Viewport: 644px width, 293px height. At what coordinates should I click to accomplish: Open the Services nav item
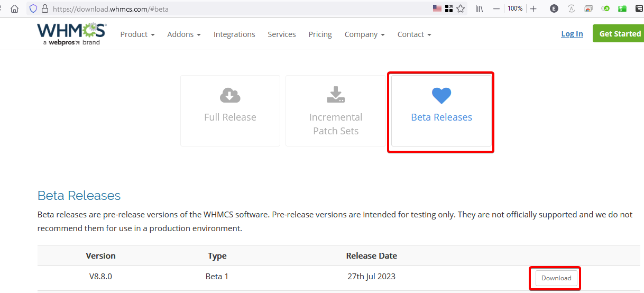coord(282,34)
